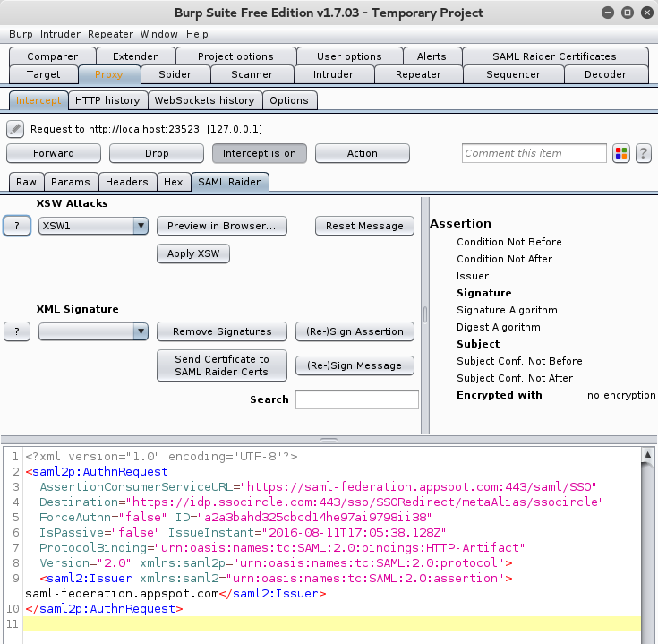
Task: Open XSW Attacks help question mark button
Action: [17, 226]
